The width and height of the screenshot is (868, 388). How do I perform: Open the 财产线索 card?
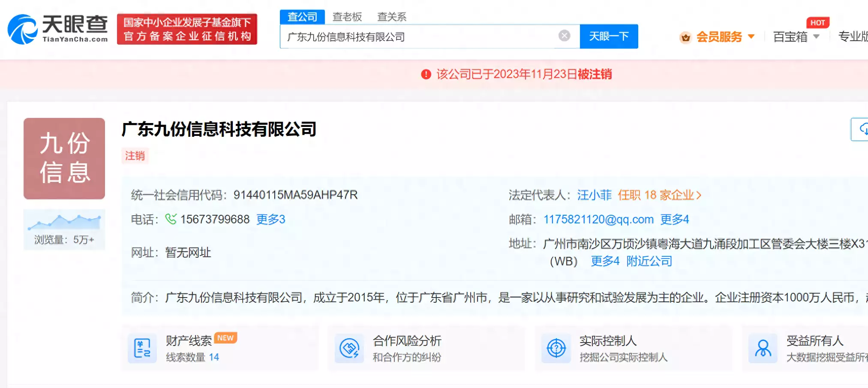pos(220,348)
